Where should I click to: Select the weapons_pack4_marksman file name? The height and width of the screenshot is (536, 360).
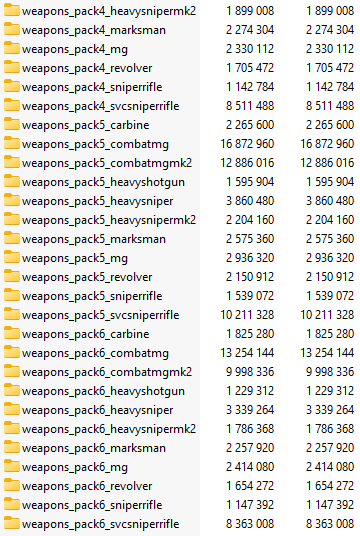click(94, 30)
